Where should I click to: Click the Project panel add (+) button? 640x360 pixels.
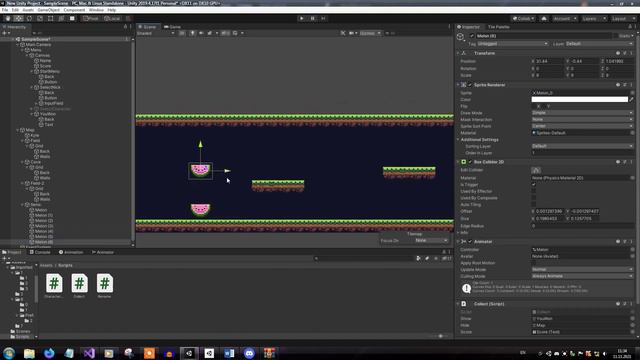4,258
